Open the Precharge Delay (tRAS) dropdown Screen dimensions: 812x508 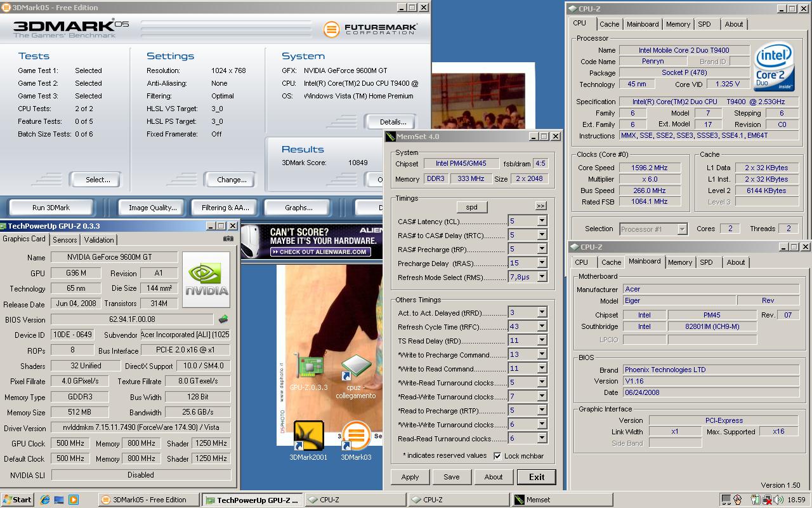(542, 263)
